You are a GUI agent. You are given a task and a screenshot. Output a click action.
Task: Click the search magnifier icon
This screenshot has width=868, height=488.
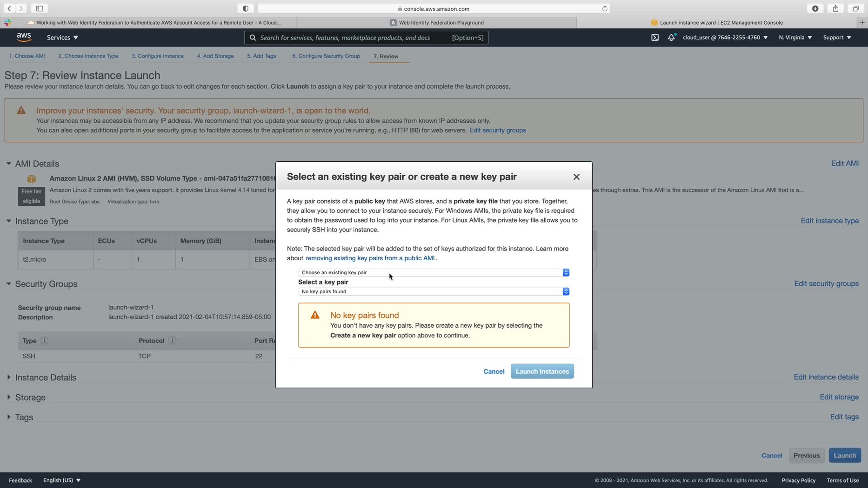click(x=253, y=38)
